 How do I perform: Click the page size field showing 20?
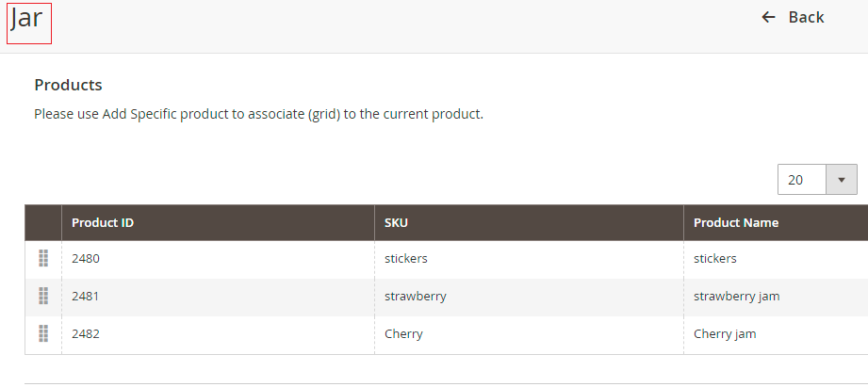coord(801,179)
